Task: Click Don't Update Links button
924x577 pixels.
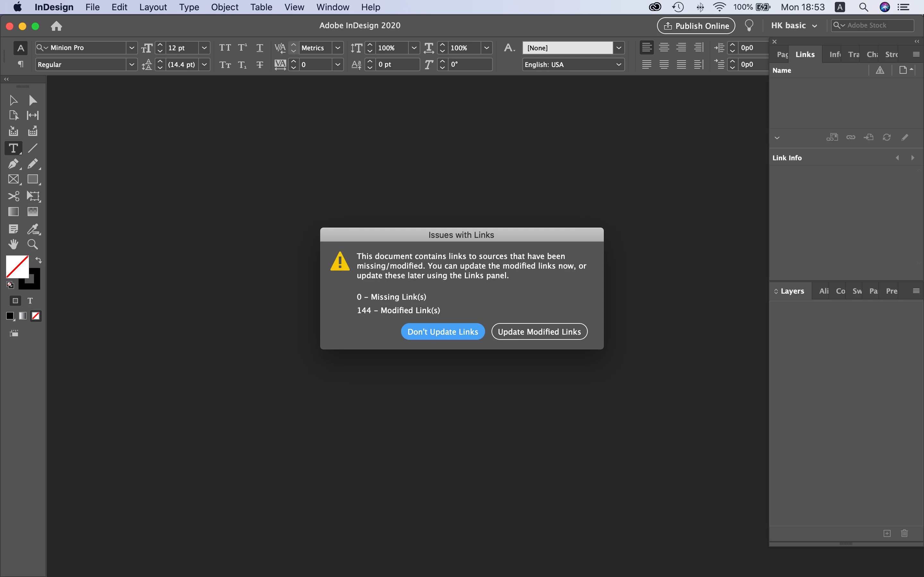Action: [442, 332]
